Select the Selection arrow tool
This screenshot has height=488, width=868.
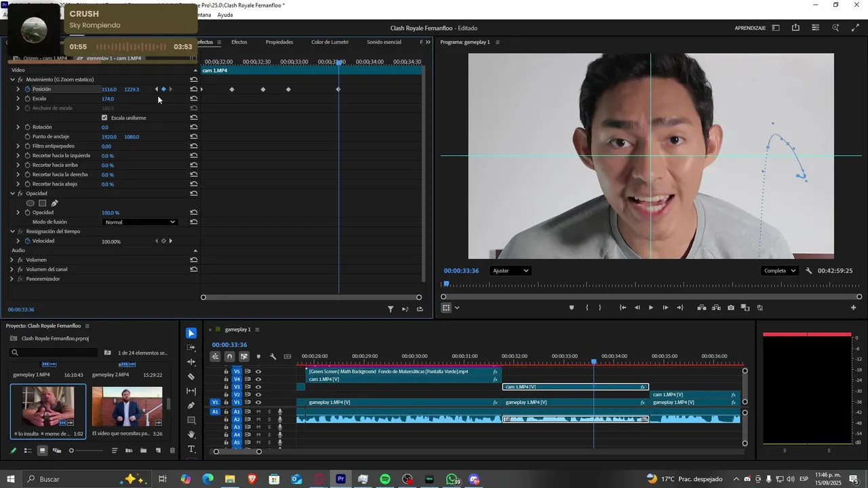tap(191, 333)
